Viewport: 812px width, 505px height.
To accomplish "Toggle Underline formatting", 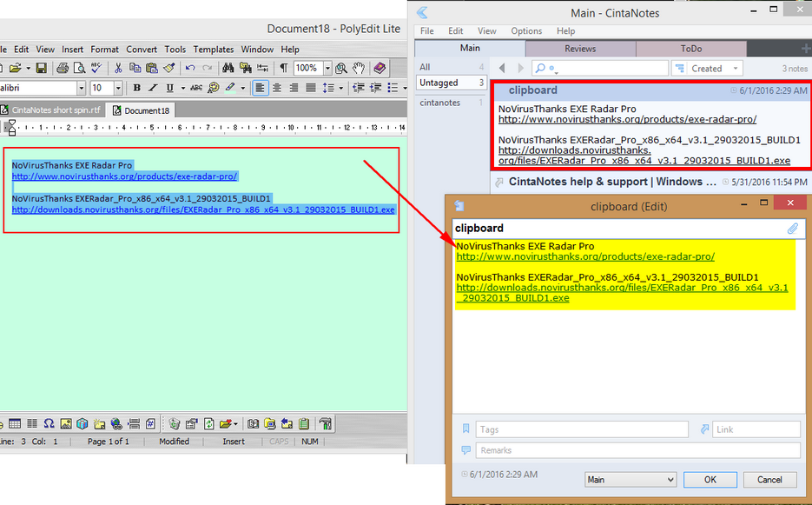I will 169,88.
